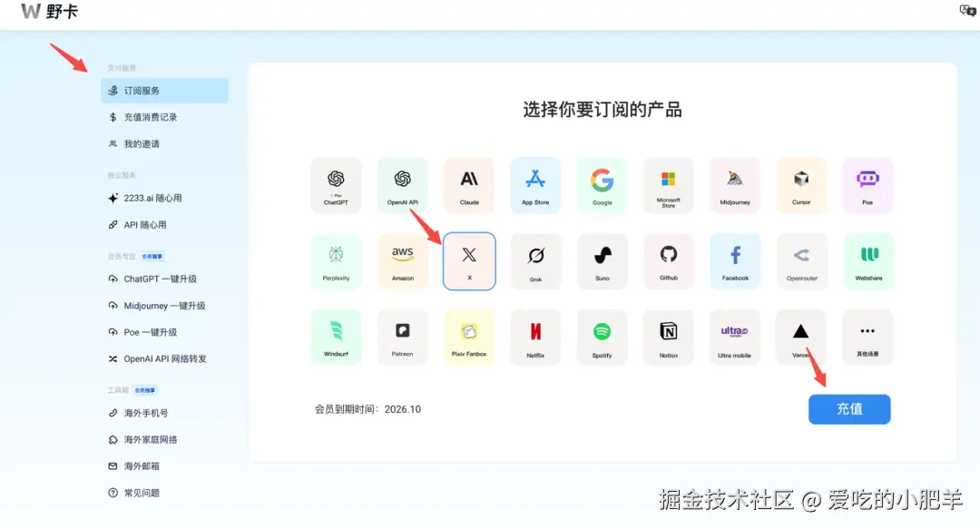Select the Google product tile
Image resolution: width=980 pixels, height=529 pixels.
pos(602,186)
